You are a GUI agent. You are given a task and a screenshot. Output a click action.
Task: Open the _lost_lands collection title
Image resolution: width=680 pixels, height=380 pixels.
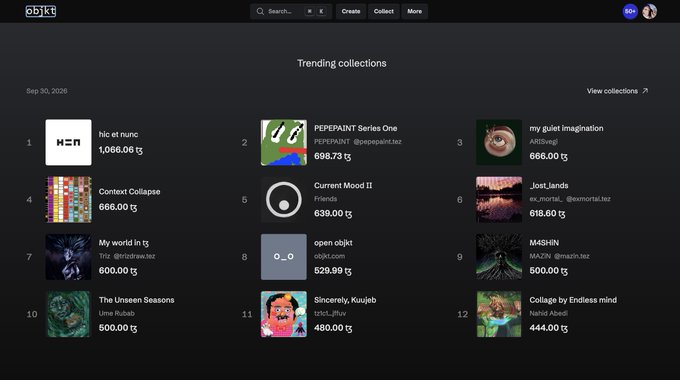(549, 186)
